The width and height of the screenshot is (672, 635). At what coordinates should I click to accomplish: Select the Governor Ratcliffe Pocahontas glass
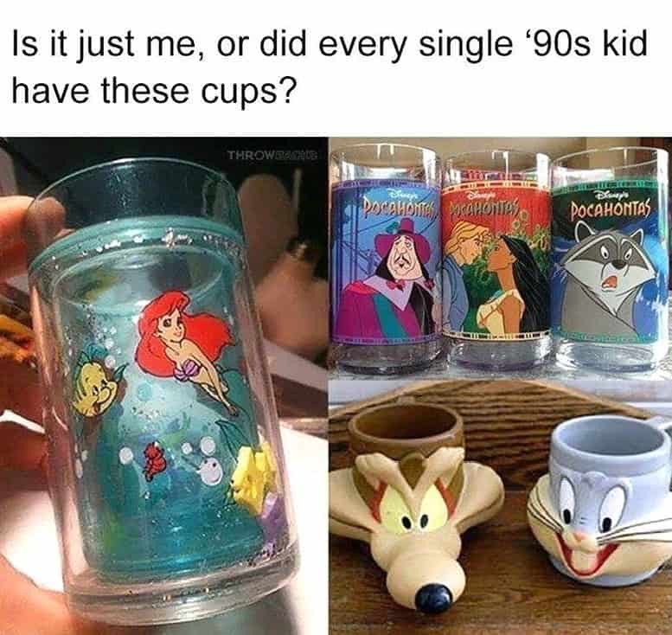pyautogui.click(x=385, y=258)
